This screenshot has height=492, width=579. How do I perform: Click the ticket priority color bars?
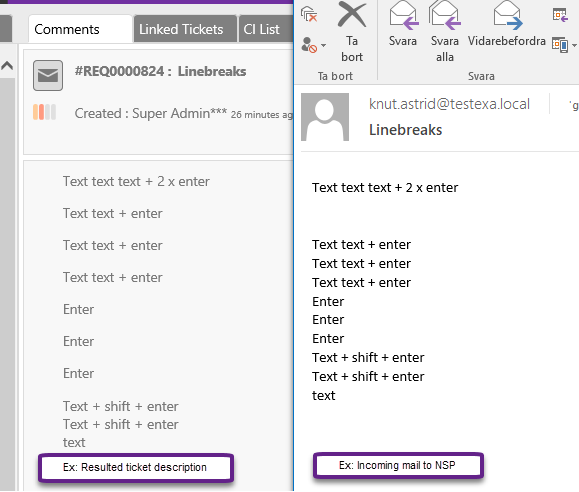coord(44,112)
